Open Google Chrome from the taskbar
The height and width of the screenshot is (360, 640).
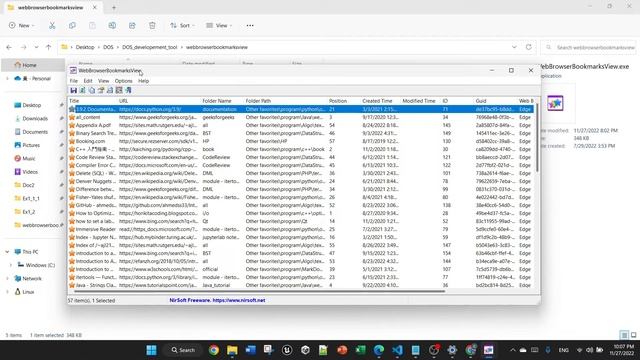213,350
